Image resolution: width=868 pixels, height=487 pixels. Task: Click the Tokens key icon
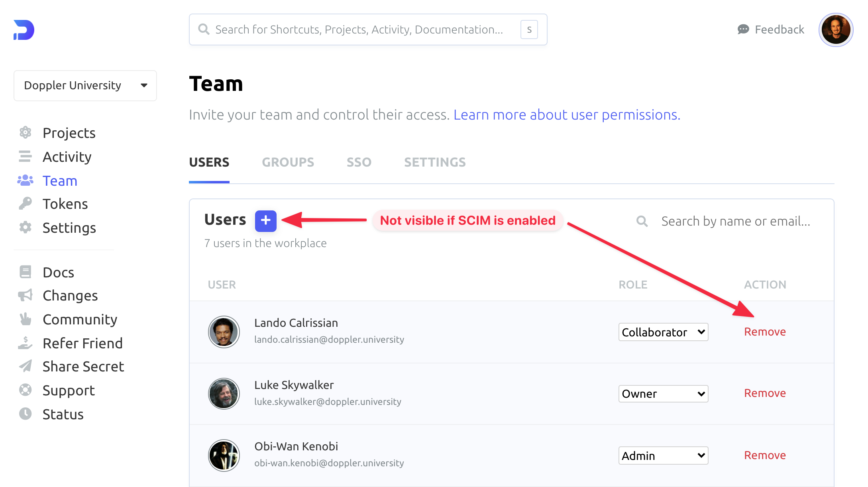25,204
